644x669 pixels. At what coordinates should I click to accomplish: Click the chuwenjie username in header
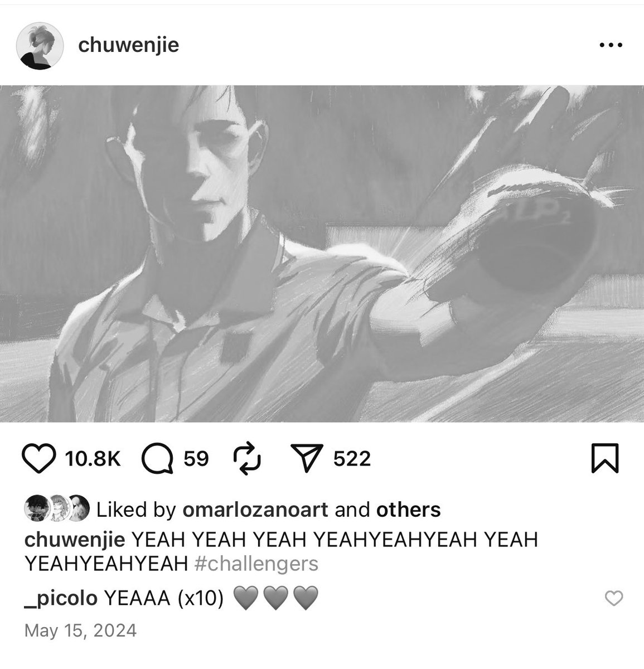click(x=129, y=45)
